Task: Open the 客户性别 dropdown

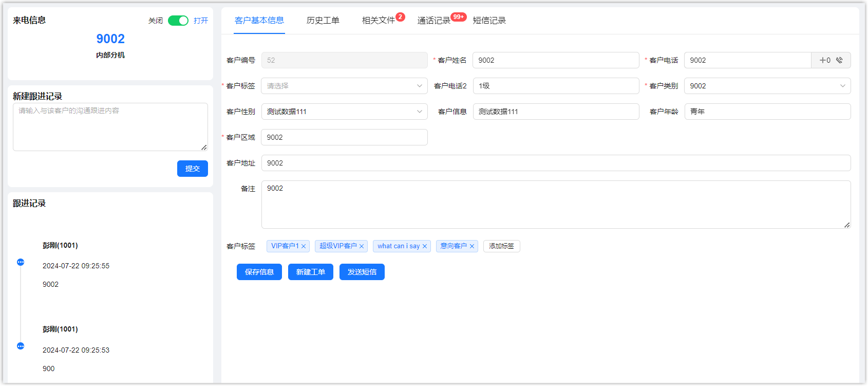Action: pos(344,112)
